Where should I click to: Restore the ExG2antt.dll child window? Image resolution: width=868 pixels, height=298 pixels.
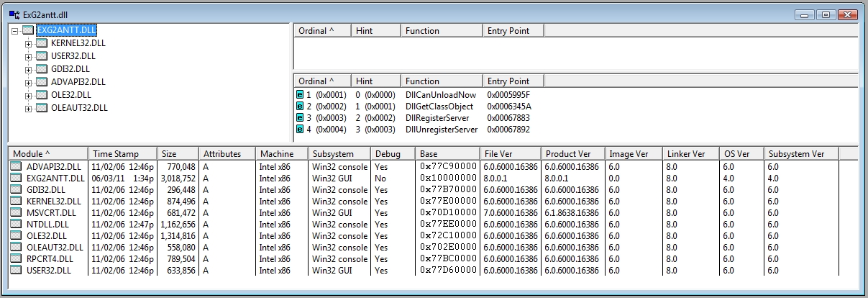826,14
